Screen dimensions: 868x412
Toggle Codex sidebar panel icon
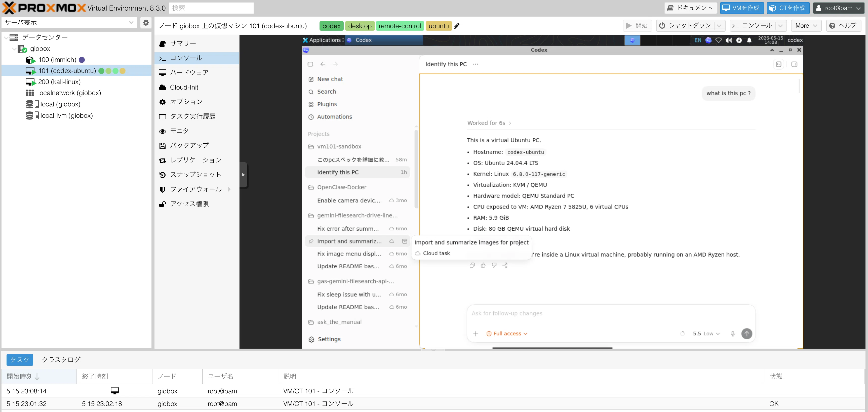310,64
